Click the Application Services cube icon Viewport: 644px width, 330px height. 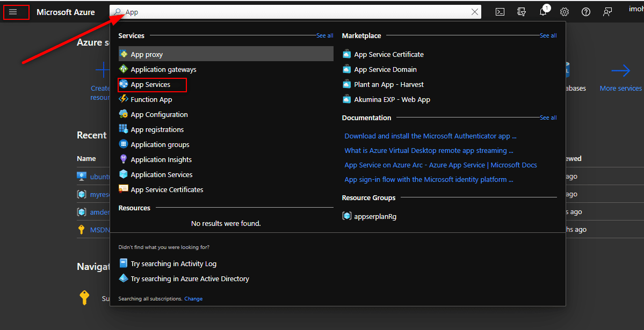(x=123, y=174)
